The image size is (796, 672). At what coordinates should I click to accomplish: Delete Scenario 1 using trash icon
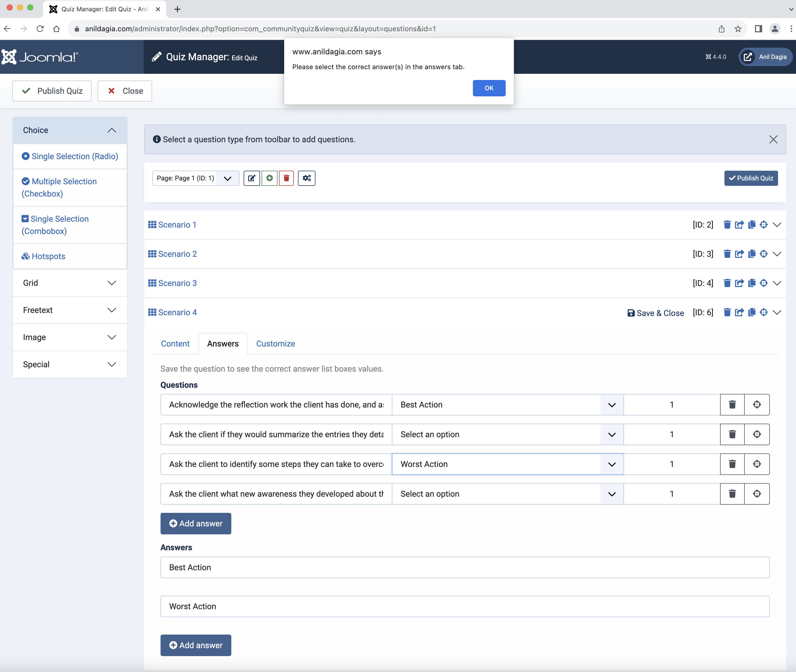click(727, 225)
